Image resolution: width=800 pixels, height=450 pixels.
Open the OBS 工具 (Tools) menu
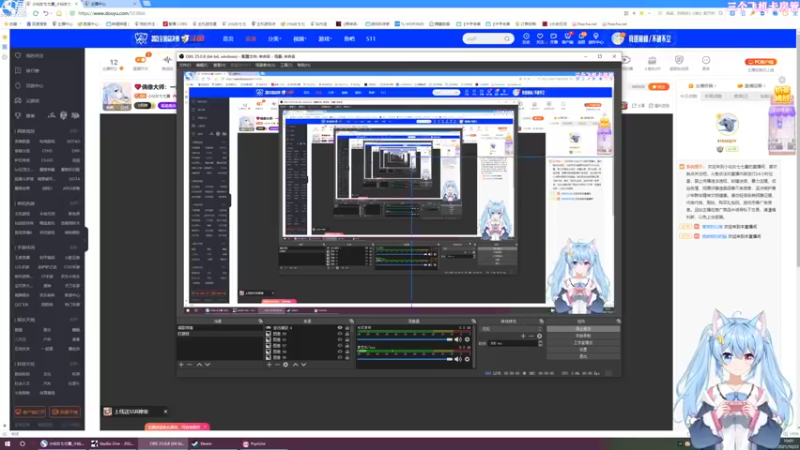point(286,65)
